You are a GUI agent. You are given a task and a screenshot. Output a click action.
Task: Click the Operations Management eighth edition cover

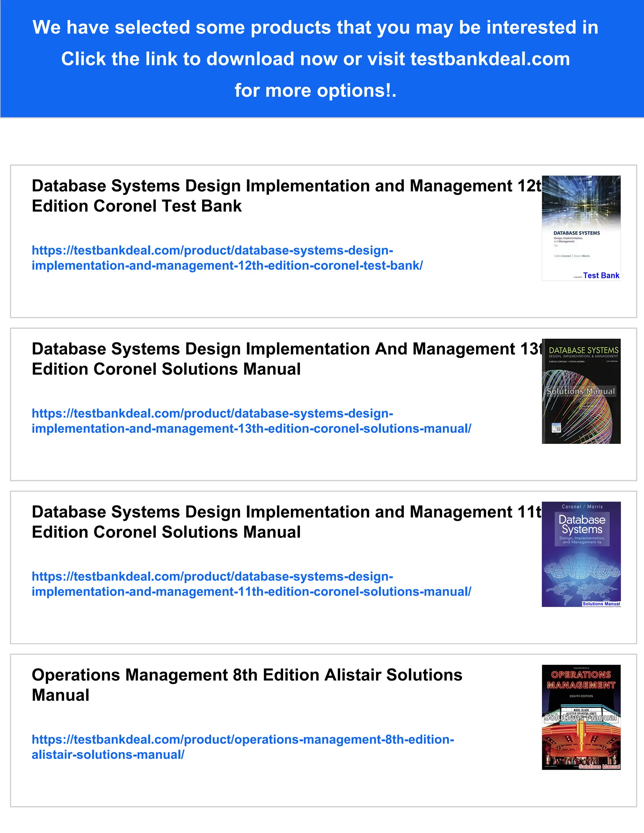click(581, 744)
